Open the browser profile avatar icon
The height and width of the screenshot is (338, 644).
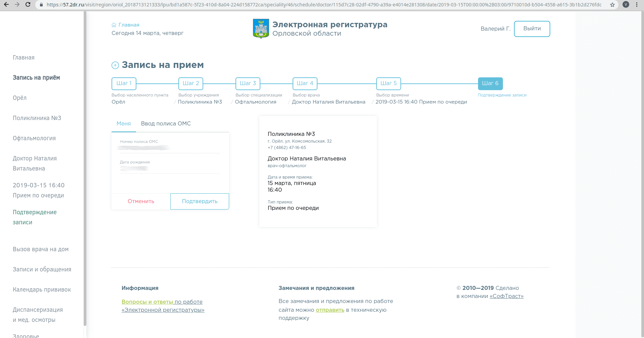pyautogui.click(x=626, y=5)
